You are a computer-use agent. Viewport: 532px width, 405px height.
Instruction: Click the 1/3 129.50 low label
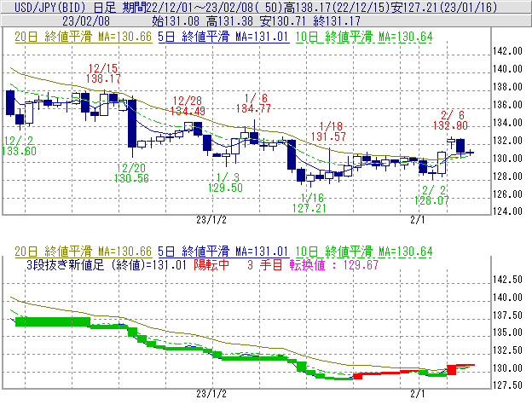coord(226,182)
